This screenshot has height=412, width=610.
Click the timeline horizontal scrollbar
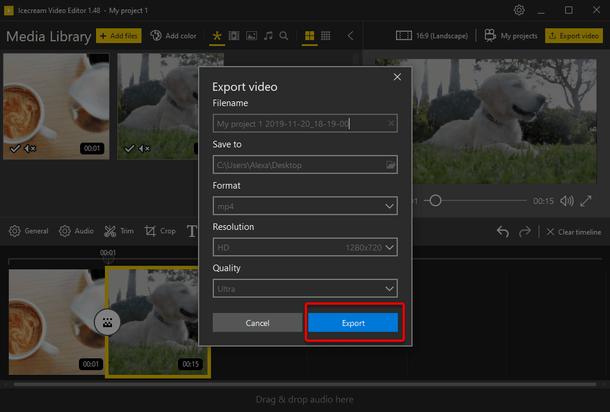305,384
